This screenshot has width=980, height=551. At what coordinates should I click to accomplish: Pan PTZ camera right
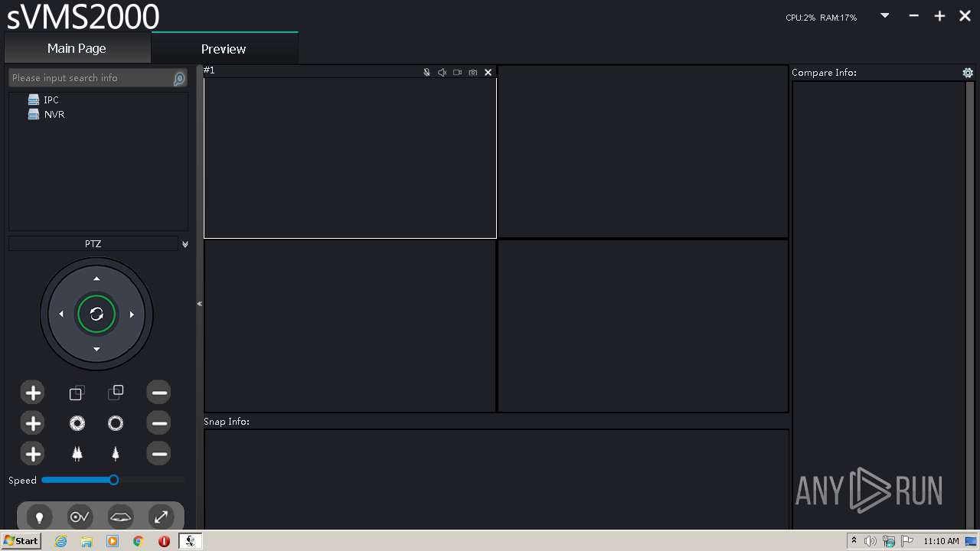pyautogui.click(x=132, y=314)
